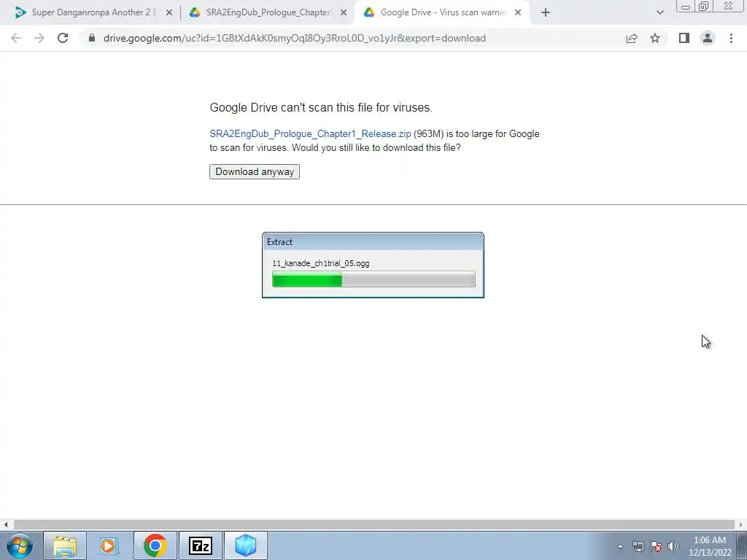Open the Chrome profile menu
Image resolution: width=747 pixels, height=560 pixels.
pyautogui.click(x=708, y=38)
